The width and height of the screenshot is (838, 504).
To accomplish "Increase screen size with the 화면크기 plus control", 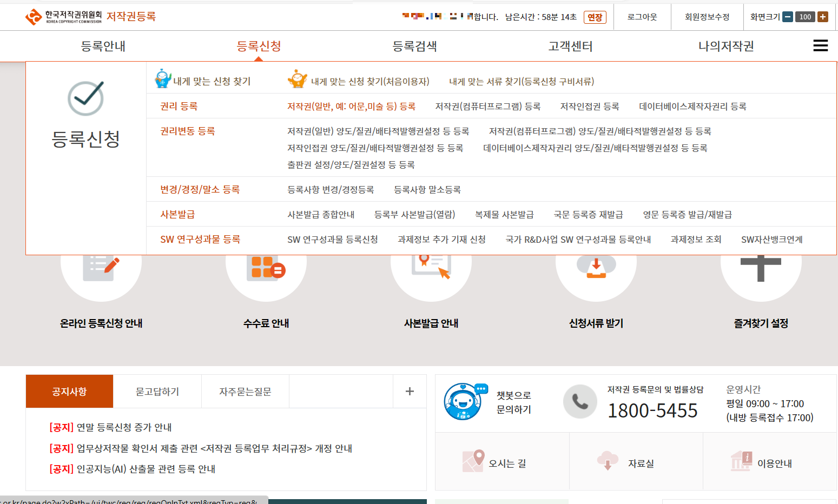I will click(823, 17).
